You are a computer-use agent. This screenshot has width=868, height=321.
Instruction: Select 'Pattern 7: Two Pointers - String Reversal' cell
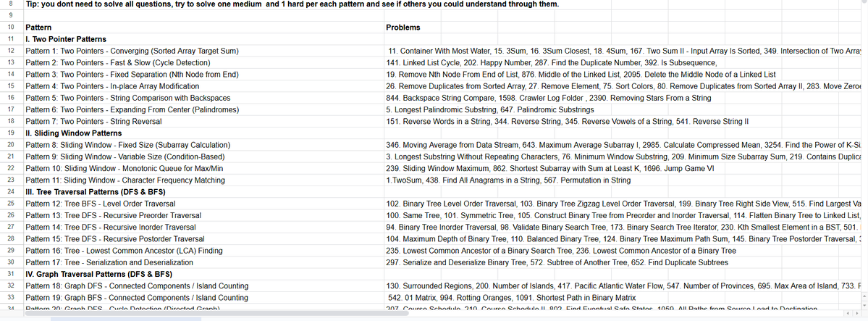coord(204,122)
